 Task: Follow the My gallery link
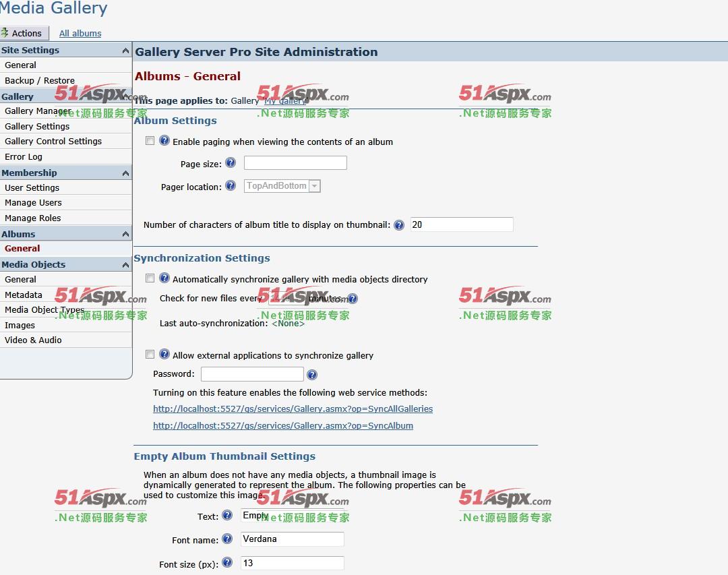pos(285,101)
